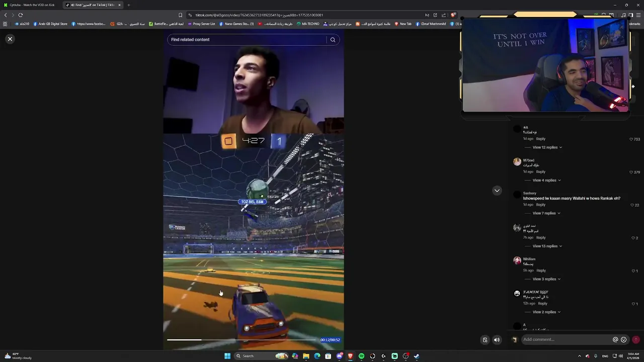Image resolution: width=644 pixels, height=362 pixels.
Task: Show hidden system tray icons
Action: [x=579, y=356]
